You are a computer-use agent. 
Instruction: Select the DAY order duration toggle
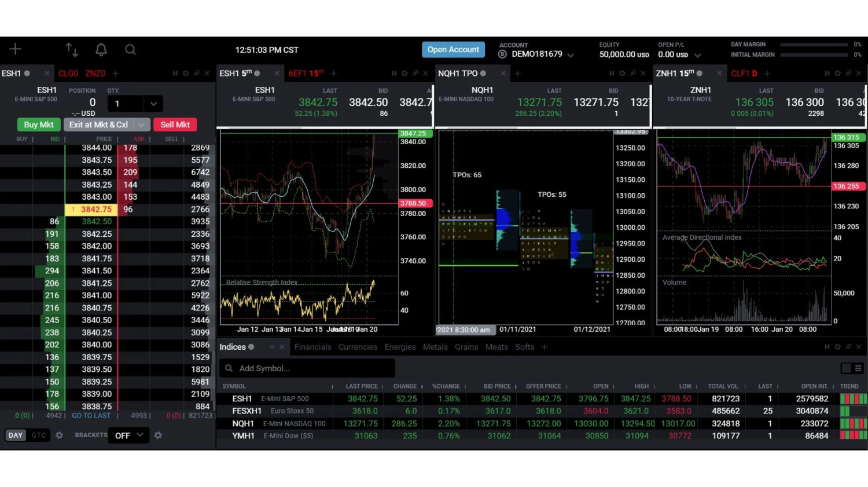(15, 435)
